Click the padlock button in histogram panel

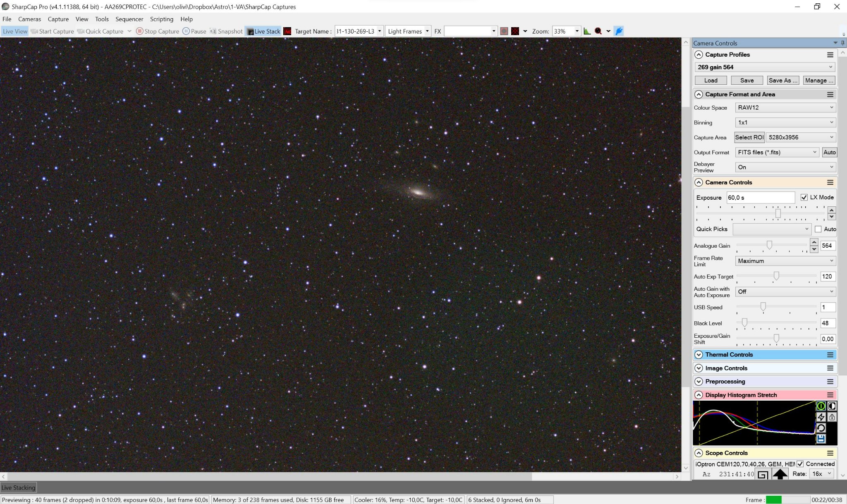[x=832, y=417]
